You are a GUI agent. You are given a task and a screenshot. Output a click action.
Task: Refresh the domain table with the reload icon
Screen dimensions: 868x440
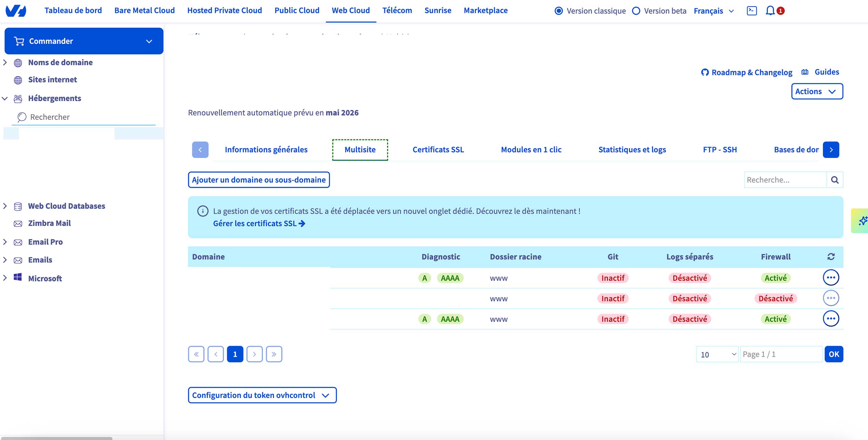click(x=831, y=257)
